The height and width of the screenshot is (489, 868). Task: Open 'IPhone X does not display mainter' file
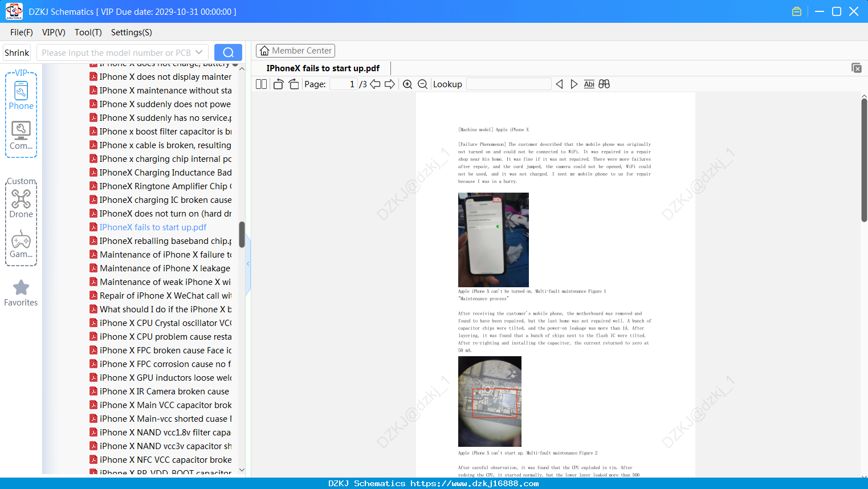(161, 77)
